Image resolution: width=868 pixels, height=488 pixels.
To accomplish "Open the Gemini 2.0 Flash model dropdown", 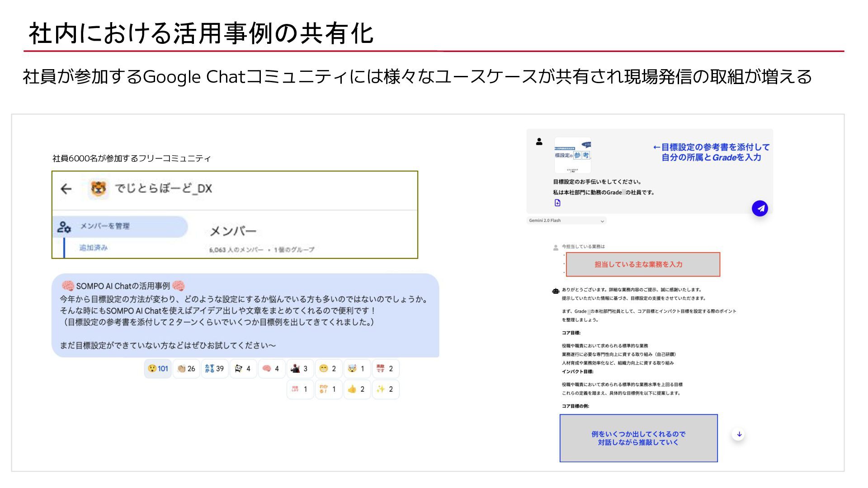I will [x=566, y=221].
